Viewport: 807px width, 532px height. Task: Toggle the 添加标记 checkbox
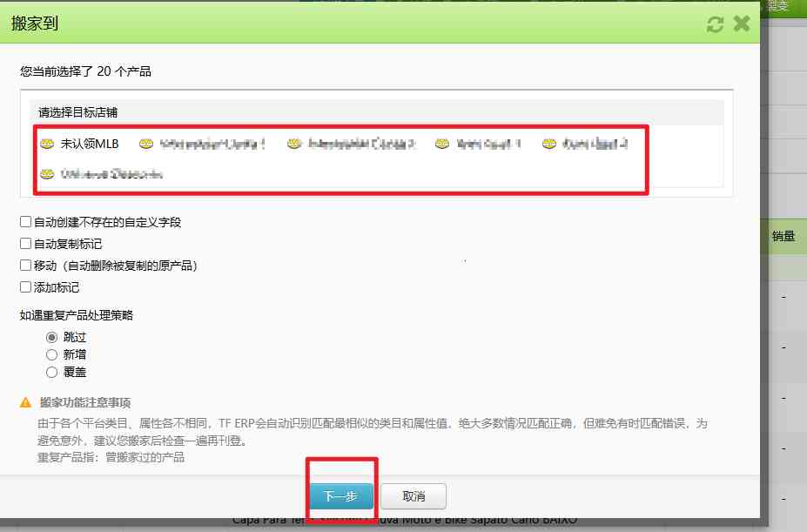click(x=25, y=286)
